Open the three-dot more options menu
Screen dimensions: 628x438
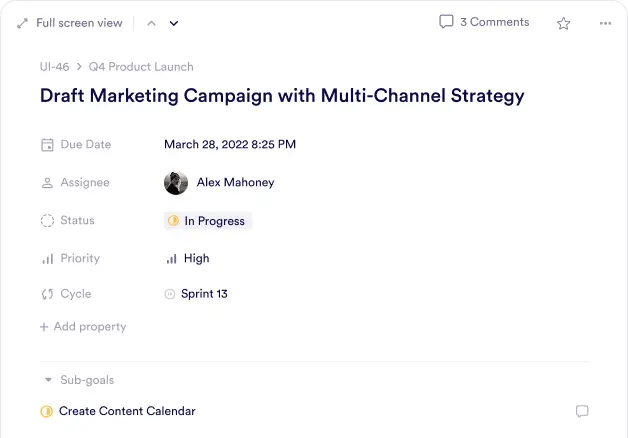pos(605,23)
